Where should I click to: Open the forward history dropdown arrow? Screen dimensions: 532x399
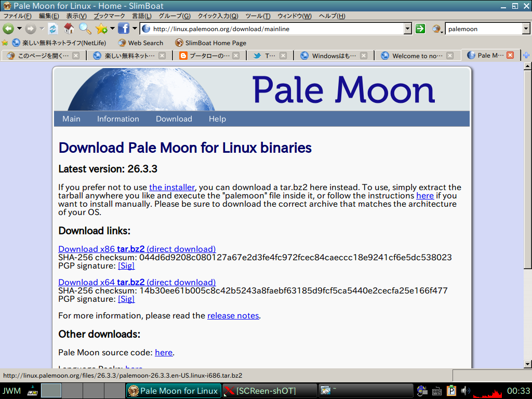pyautogui.click(x=42, y=29)
